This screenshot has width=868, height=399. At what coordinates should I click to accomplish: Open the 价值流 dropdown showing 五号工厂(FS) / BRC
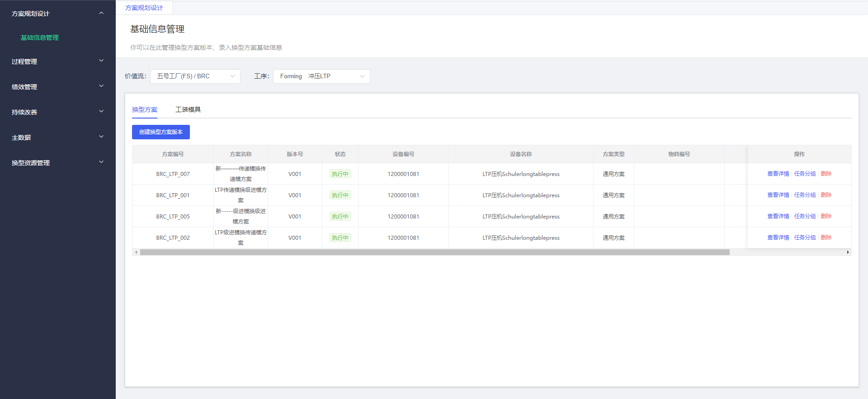pos(195,76)
